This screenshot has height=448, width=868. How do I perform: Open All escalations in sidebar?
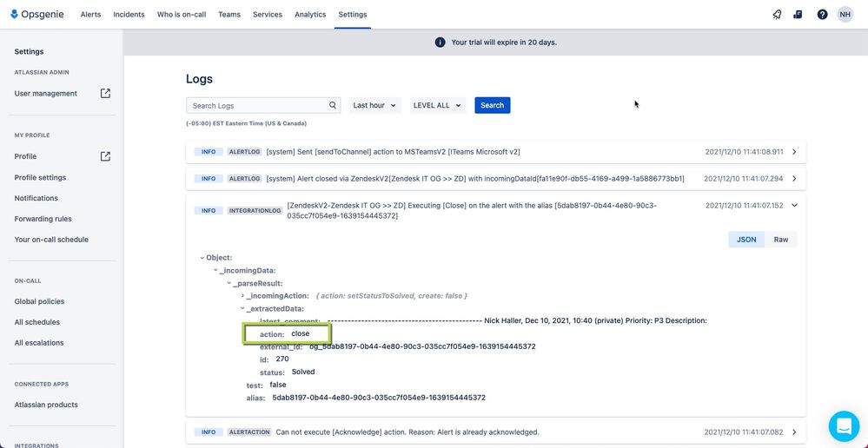pos(39,343)
